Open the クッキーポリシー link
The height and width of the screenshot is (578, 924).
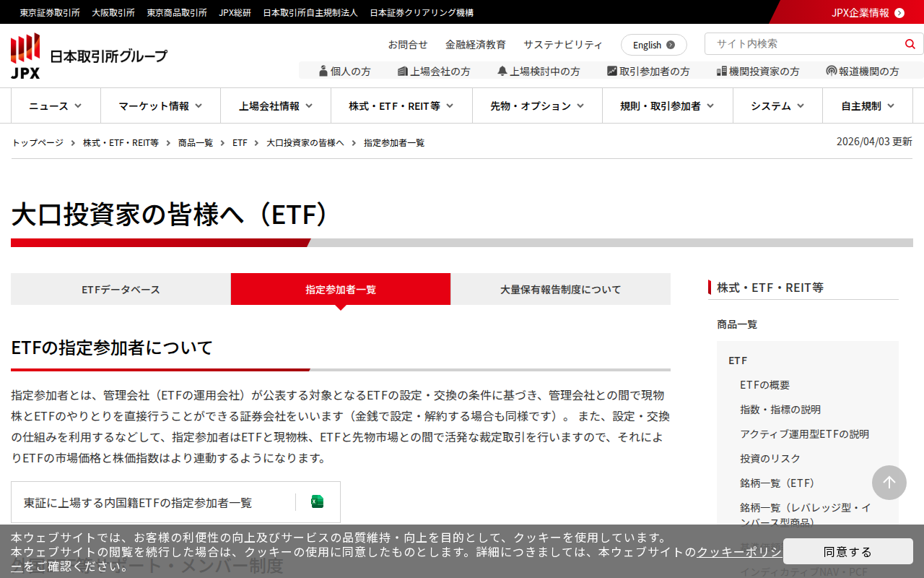(738, 552)
